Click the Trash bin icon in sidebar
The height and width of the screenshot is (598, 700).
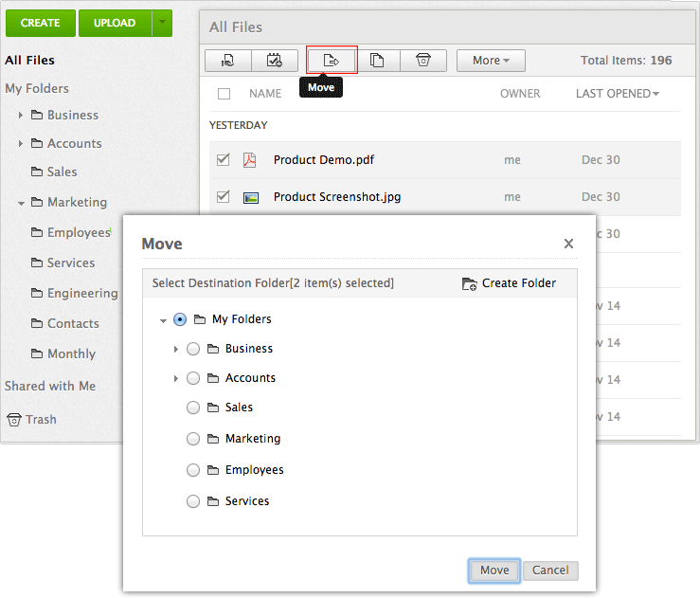click(14, 420)
